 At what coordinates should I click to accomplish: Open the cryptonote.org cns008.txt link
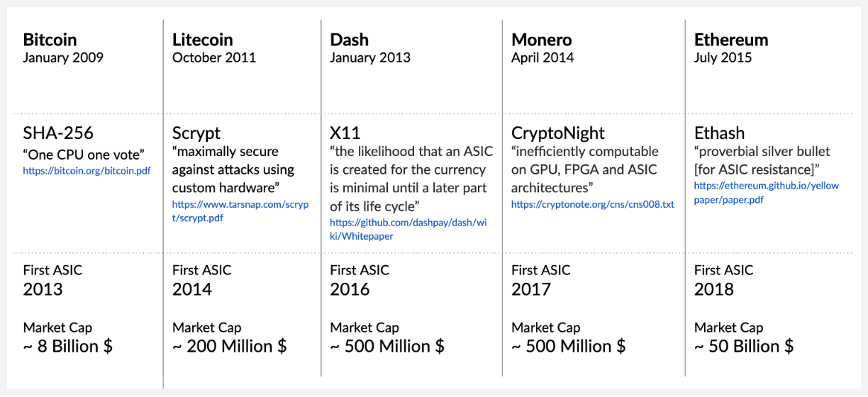(x=592, y=204)
